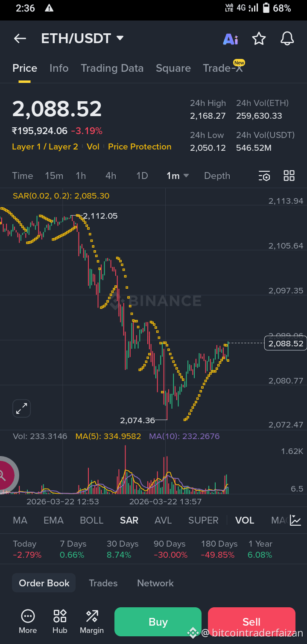This screenshot has width=307, height=644.
Task: Open the Trade-X tab
Action: [x=223, y=68]
